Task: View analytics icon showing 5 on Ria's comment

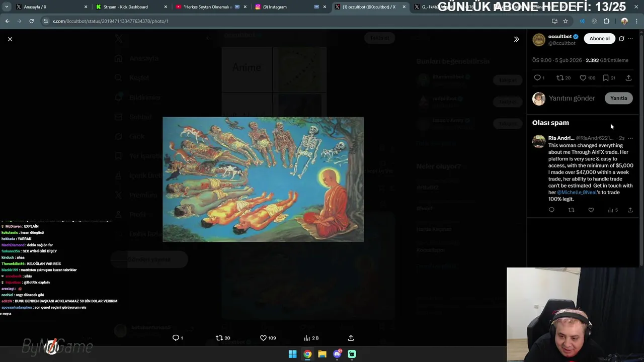Action: (613, 210)
